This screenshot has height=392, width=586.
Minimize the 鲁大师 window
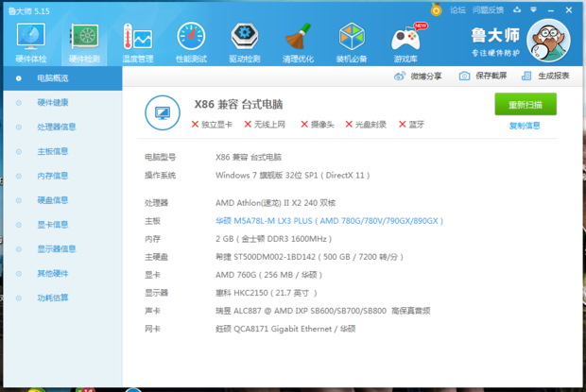point(551,10)
